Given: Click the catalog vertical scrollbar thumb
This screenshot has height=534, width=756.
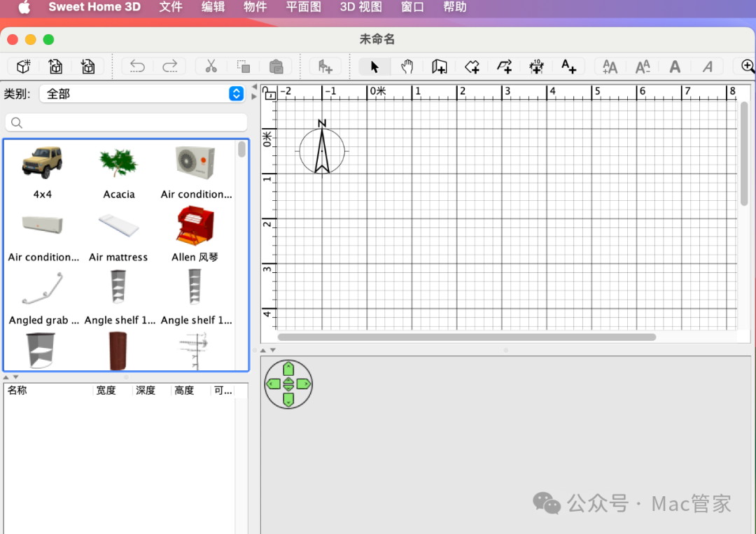Looking at the screenshot, I should click(x=241, y=149).
